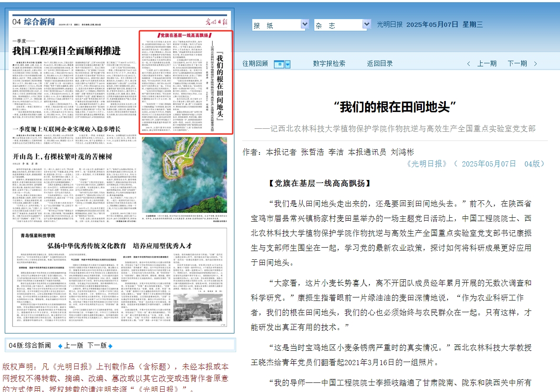Image resolution: width=560 pixels, height=392 pixels.
Task: Click the header date 2025年05月07日 beside 星期三
Action: click(x=432, y=25)
